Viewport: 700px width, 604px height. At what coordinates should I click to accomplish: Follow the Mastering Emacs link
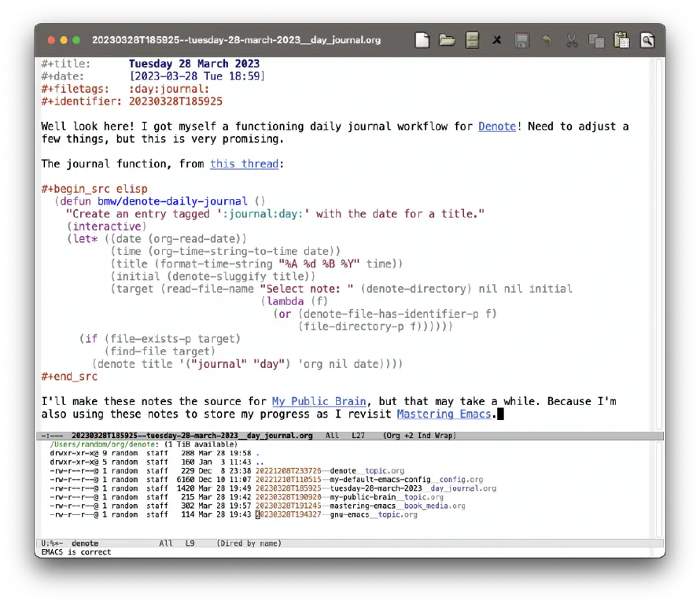pyautogui.click(x=444, y=414)
